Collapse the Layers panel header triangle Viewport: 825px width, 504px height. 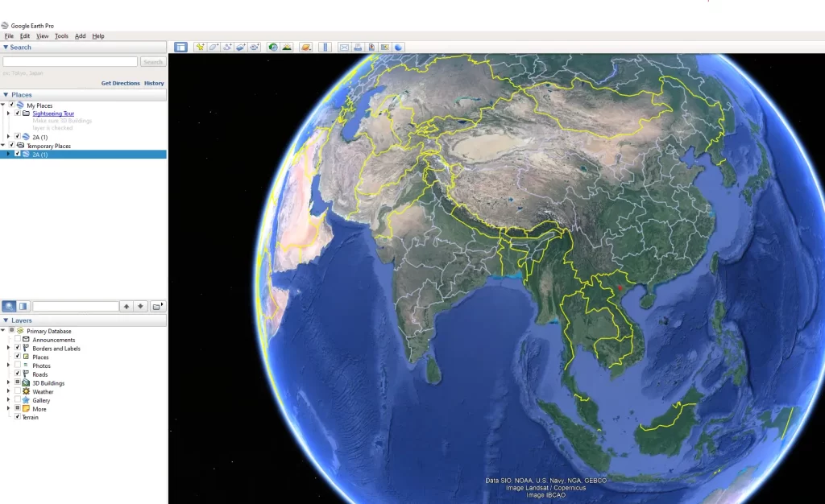(6, 320)
